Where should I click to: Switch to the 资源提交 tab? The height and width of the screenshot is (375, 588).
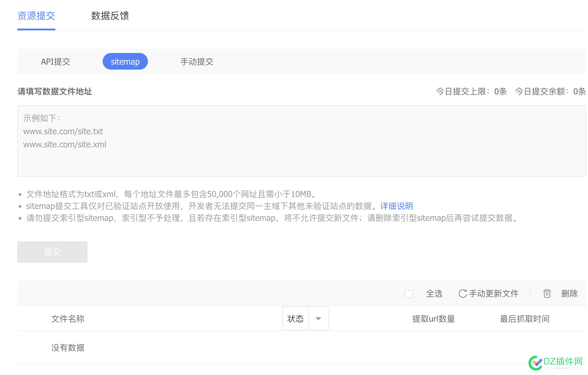coord(36,16)
